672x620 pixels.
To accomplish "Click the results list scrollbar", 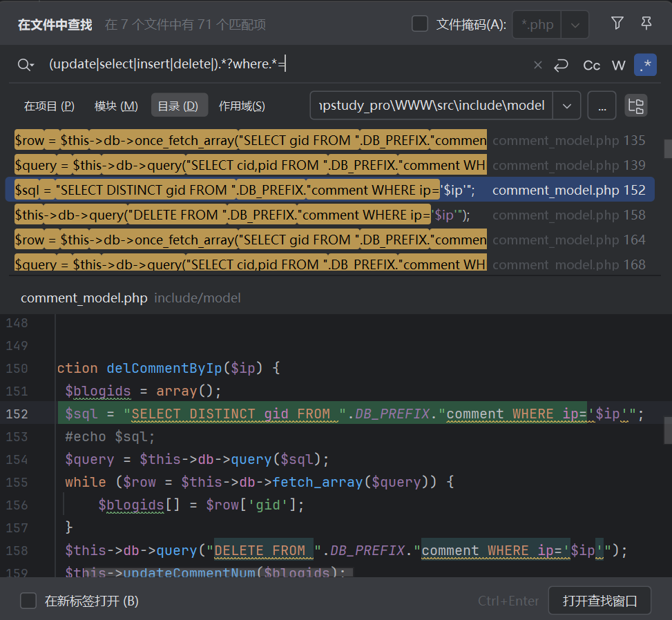I will pyautogui.click(x=668, y=148).
